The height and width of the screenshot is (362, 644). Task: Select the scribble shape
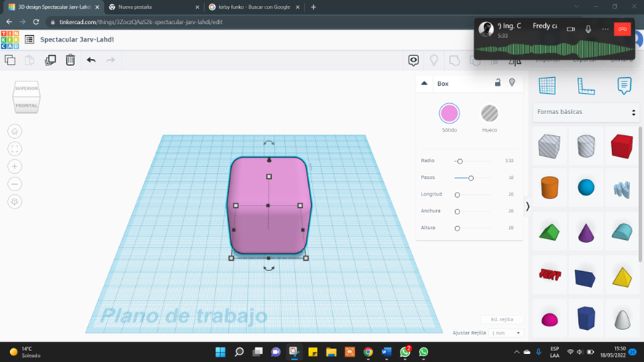[x=621, y=190]
